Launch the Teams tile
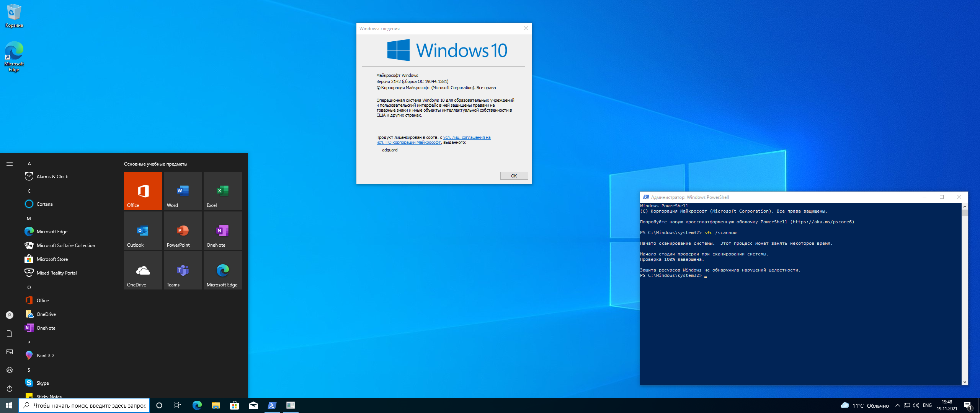Image resolution: width=980 pixels, height=413 pixels. click(183, 270)
